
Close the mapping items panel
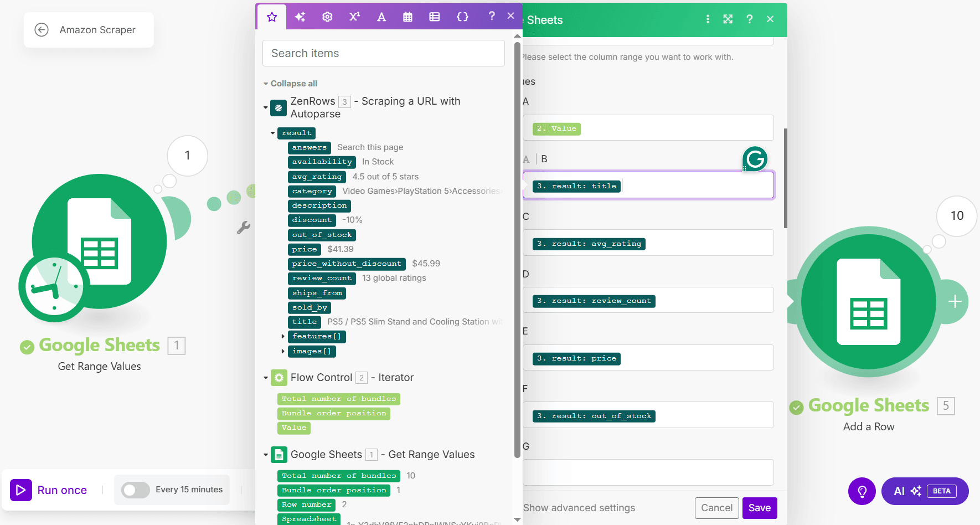click(511, 16)
